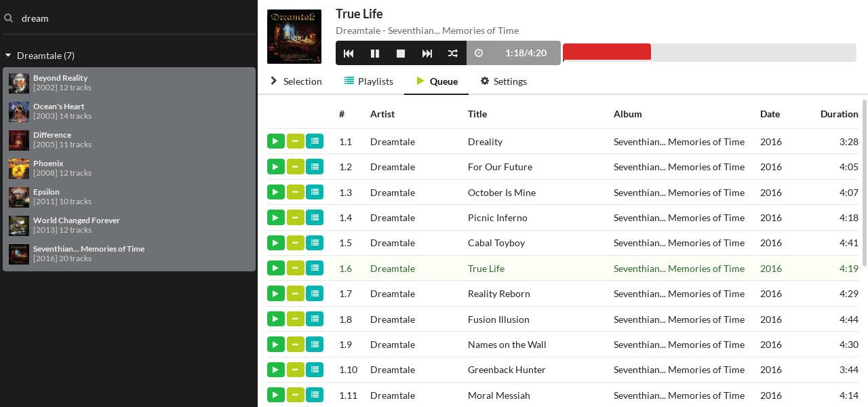Play the track Reality Reborn
This screenshot has height=407, width=868.
coord(275,293)
